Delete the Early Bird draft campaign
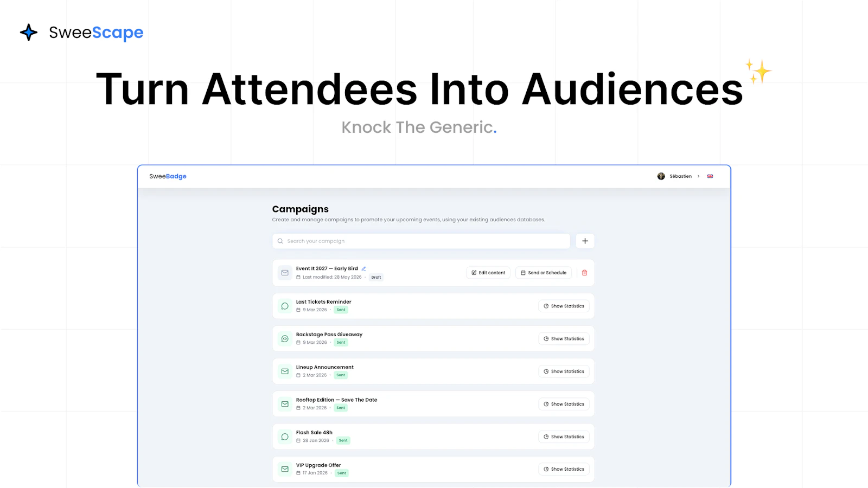 [584, 273]
